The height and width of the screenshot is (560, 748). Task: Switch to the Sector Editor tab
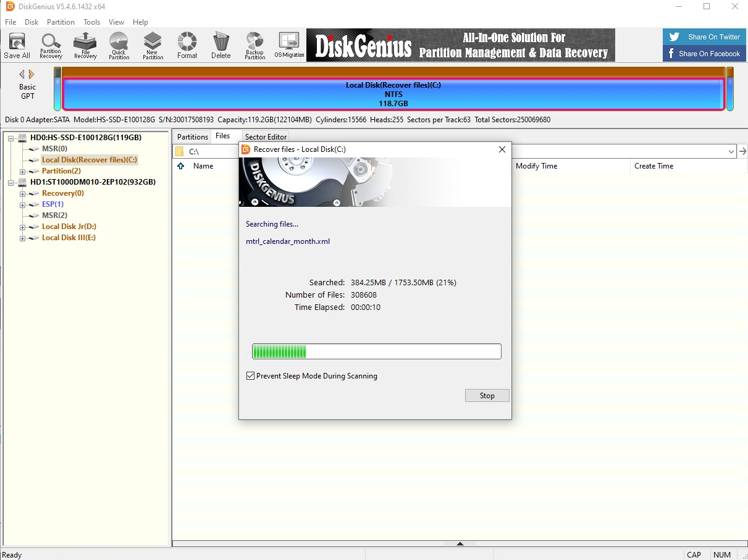point(266,136)
